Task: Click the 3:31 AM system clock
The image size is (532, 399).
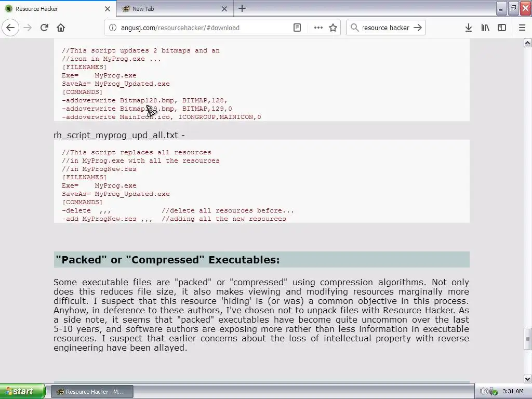Action: (x=513, y=391)
